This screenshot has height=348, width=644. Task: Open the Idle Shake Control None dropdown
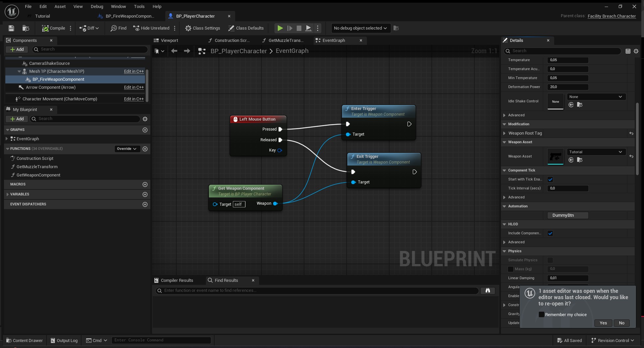[x=596, y=97]
